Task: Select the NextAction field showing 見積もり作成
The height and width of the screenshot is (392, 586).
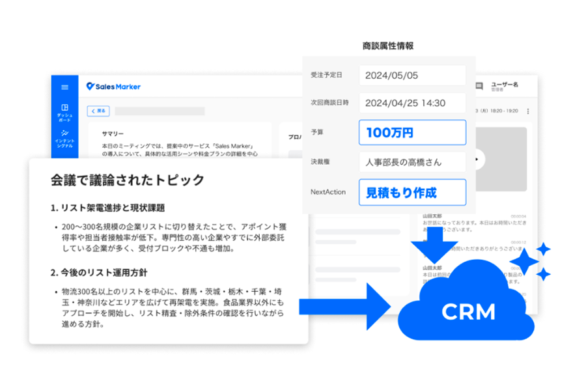Action: [x=412, y=192]
